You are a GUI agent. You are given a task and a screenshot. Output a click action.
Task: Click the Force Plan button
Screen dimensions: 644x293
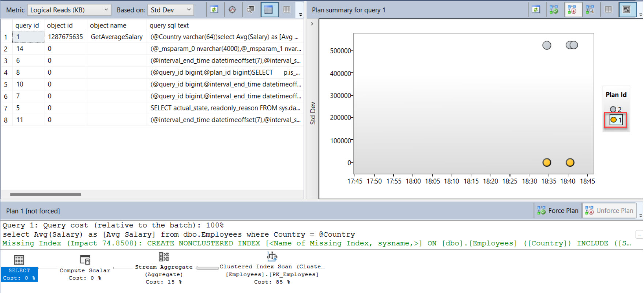coord(558,211)
